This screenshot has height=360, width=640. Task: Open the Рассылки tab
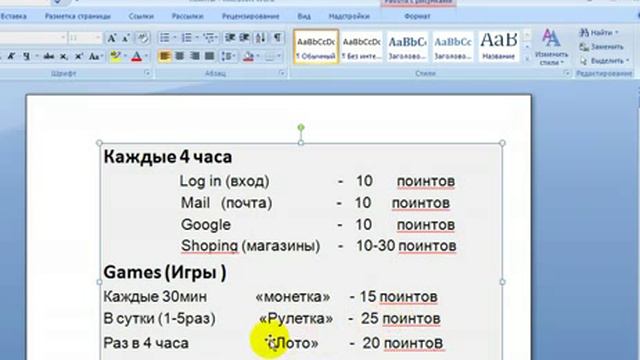187,16
